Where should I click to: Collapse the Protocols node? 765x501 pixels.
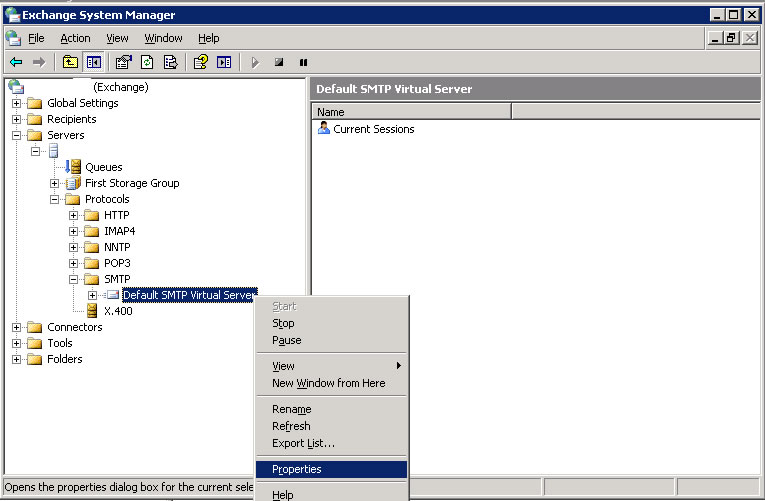point(54,200)
